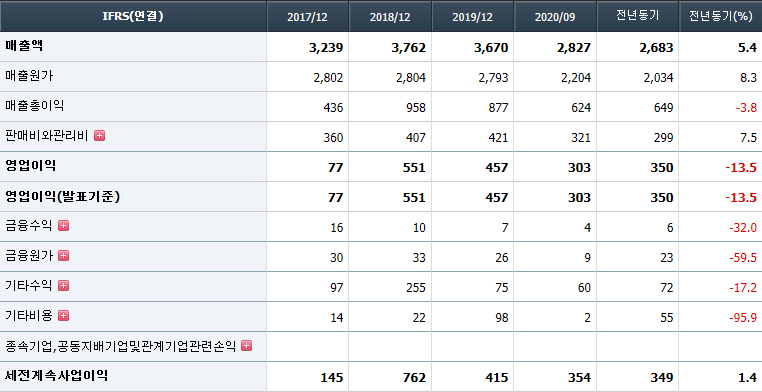
Task: Click the 기타수익 value 255
Action: pos(416,288)
